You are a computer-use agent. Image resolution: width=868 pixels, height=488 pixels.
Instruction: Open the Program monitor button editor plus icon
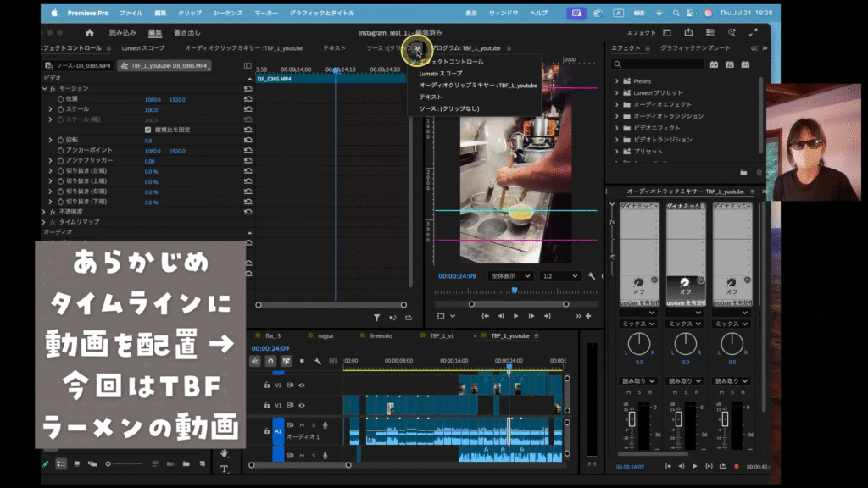[588, 316]
